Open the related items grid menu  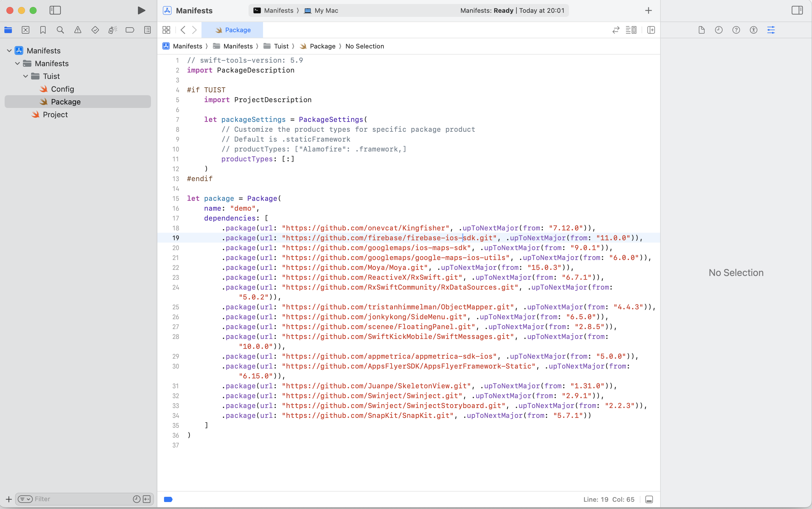point(166,30)
